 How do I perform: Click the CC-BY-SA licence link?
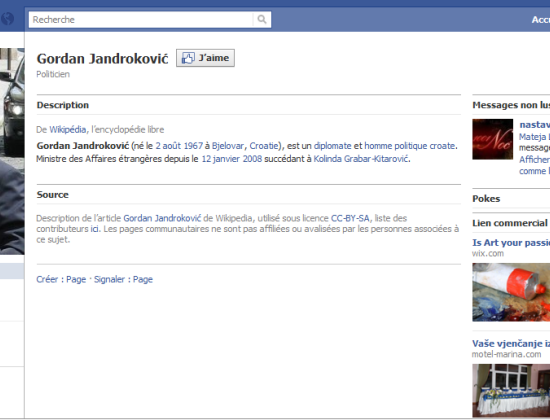350,218
